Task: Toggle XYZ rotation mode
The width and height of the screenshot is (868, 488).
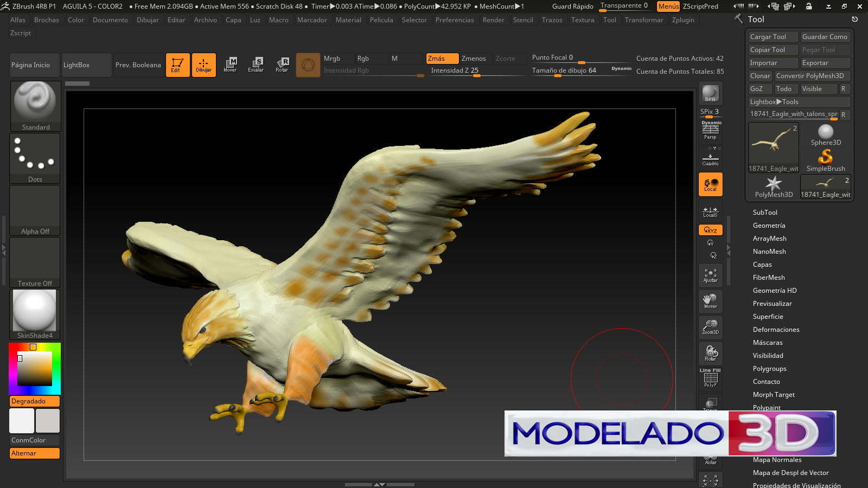Action: click(x=711, y=230)
